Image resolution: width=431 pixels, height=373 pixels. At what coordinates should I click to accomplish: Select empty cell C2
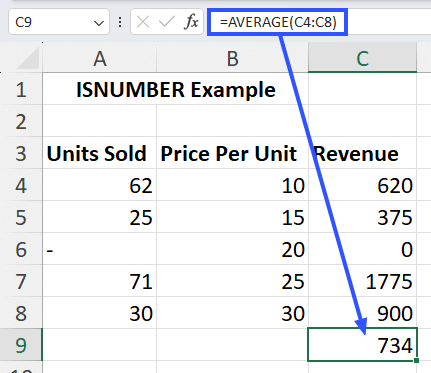pyautogui.click(x=362, y=121)
